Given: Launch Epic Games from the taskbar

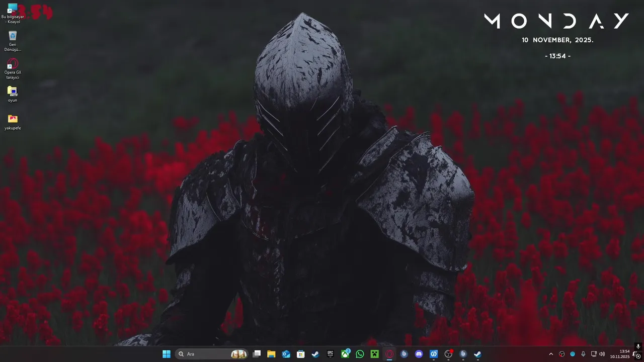Looking at the screenshot, I should tap(330, 354).
